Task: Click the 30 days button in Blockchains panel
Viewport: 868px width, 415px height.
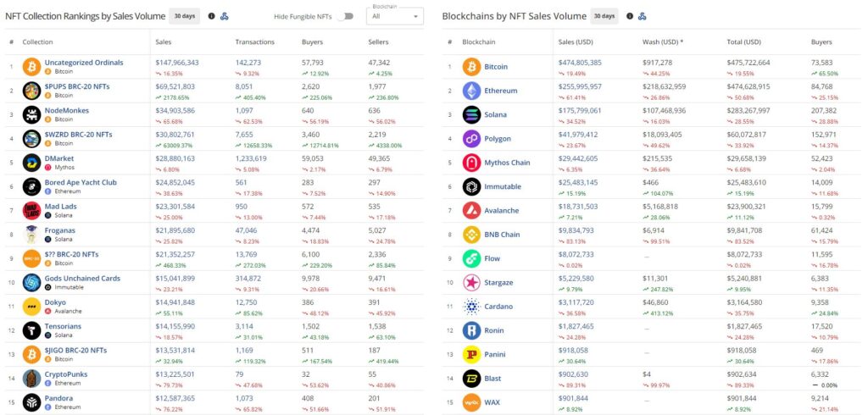Action: pyautogui.click(x=604, y=16)
